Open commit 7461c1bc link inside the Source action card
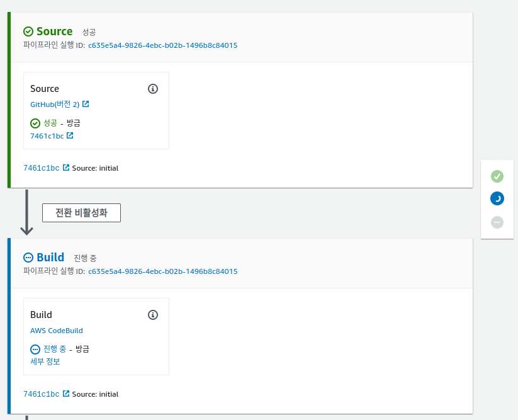 (47, 136)
